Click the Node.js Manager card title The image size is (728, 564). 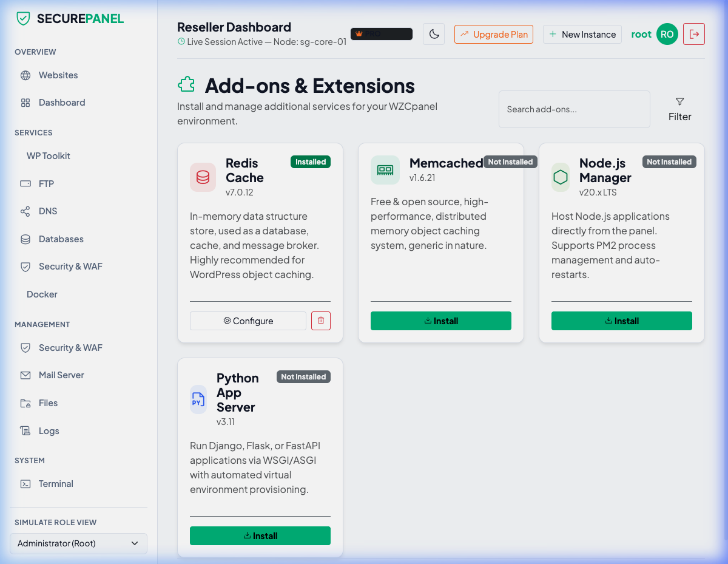click(605, 171)
